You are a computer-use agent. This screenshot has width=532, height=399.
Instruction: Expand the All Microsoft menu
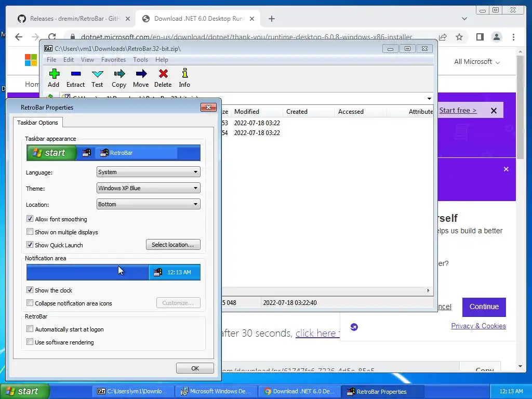point(477,62)
